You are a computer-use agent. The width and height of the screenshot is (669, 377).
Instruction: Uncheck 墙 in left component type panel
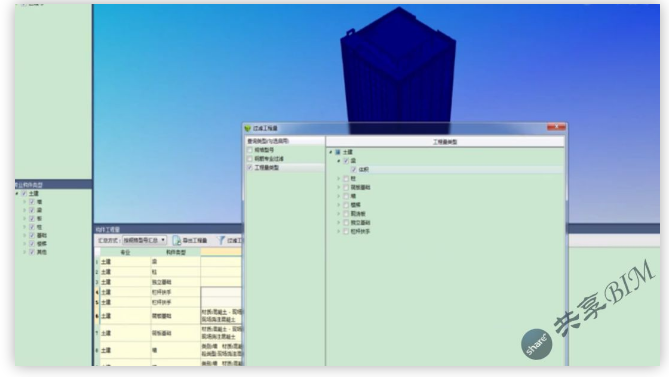tap(32, 202)
